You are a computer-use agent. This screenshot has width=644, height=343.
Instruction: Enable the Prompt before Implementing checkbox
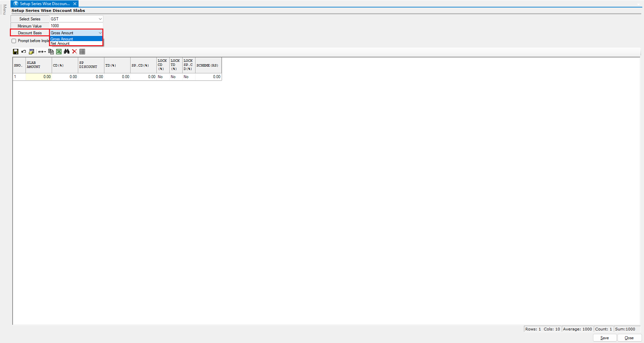tap(14, 41)
